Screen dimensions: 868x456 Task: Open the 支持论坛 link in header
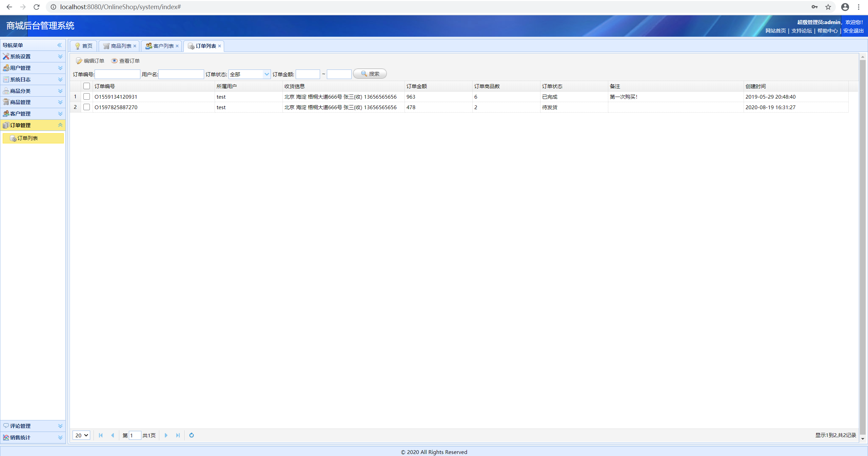[802, 31]
